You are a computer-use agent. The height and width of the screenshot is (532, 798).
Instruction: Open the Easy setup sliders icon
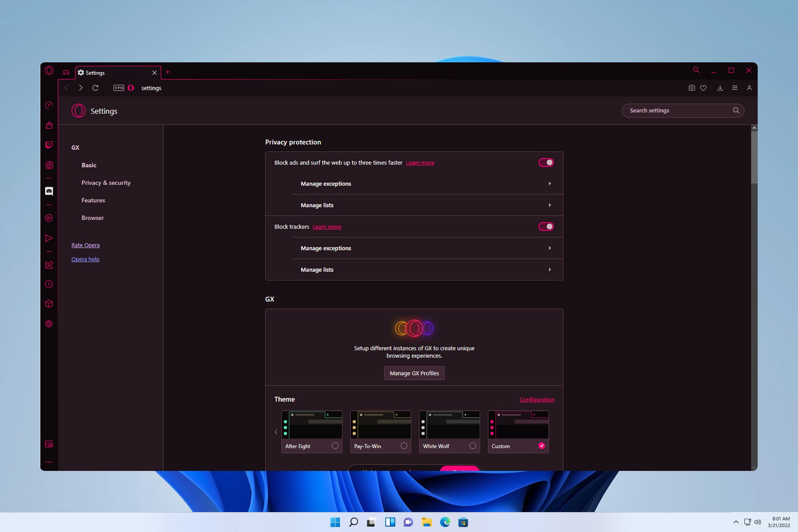pyautogui.click(x=735, y=88)
